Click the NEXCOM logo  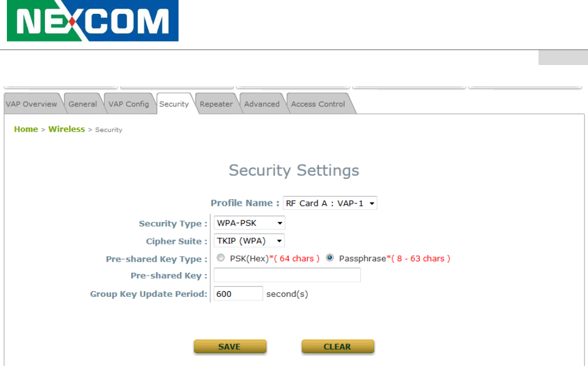(x=92, y=21)
